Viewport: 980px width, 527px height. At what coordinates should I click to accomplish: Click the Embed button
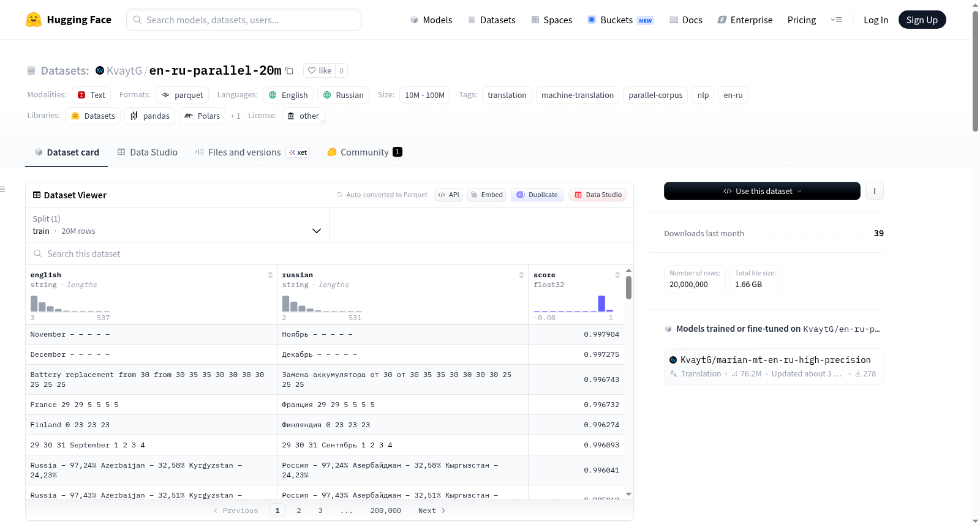pyautogui.click(x=486, y=195)
